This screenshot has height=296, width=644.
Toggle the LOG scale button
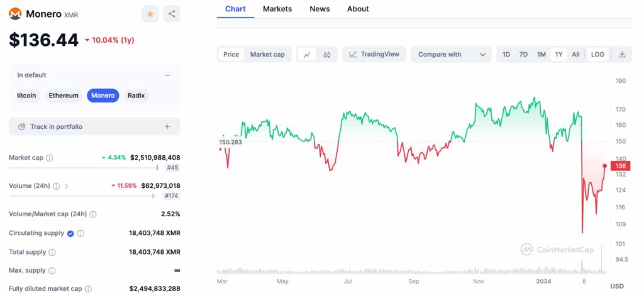(597, 55)
